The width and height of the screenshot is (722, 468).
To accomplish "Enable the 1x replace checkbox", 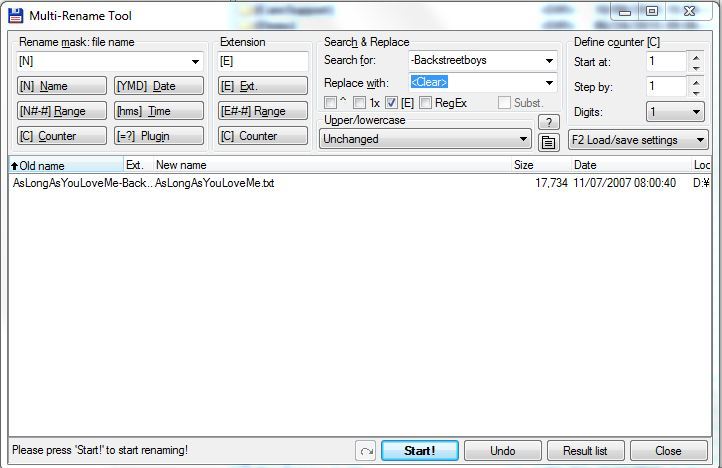I will coord(359,103).
